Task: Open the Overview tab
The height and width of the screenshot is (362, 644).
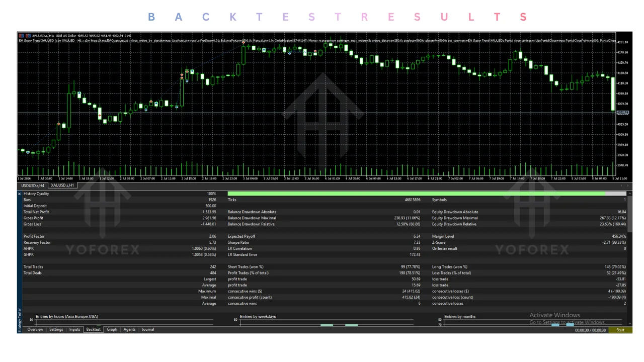Action: coord(35,330)
